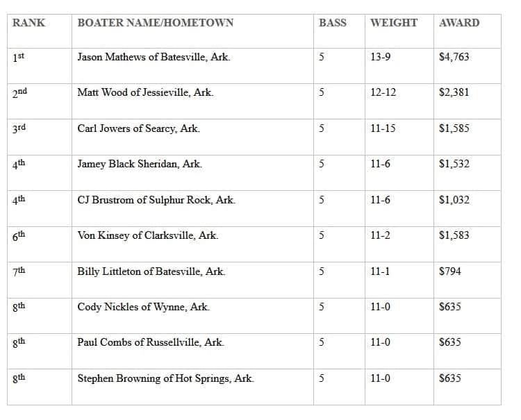The image size is (521, 420).
Task: Click the AWARD column header
Action: (x=458, y=23)
